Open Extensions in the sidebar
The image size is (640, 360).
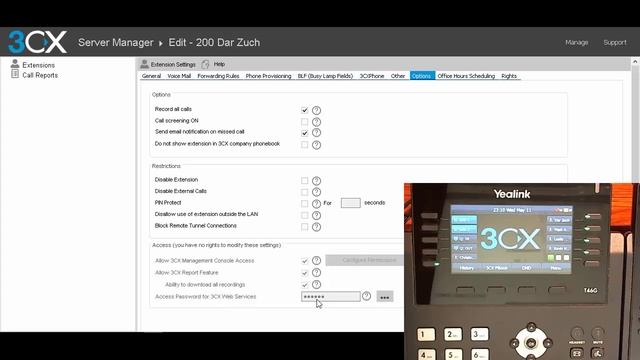point(38,65)
